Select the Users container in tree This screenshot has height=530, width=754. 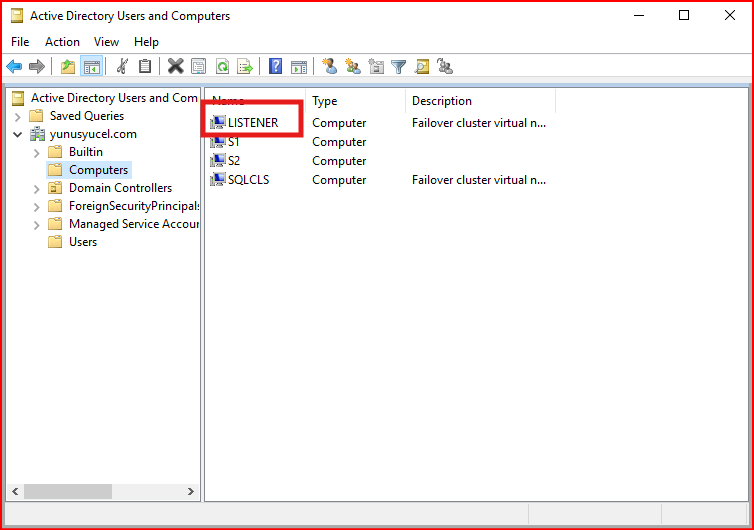pos(83,241)
